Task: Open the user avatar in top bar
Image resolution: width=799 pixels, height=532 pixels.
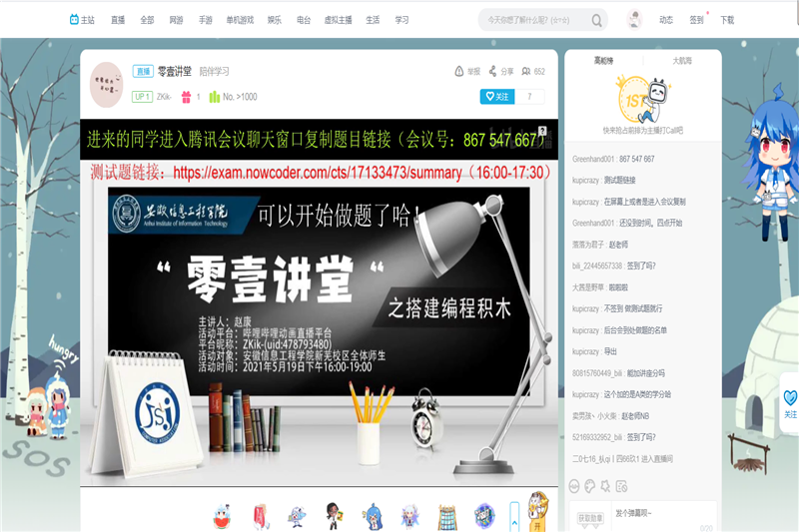Action: [634, 19]
